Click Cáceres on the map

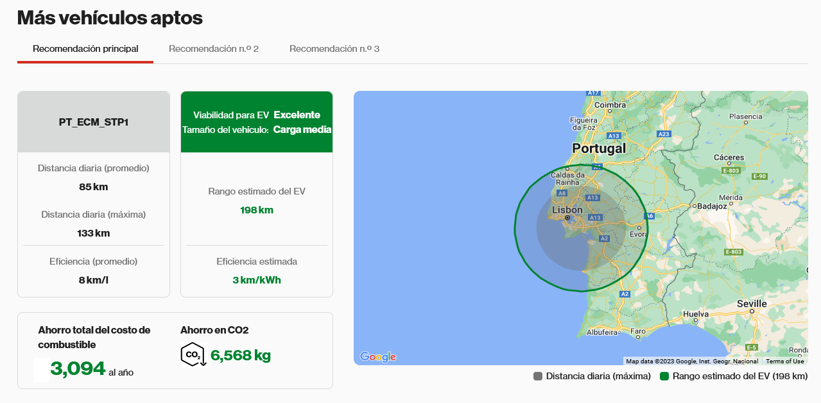[728, 158]
